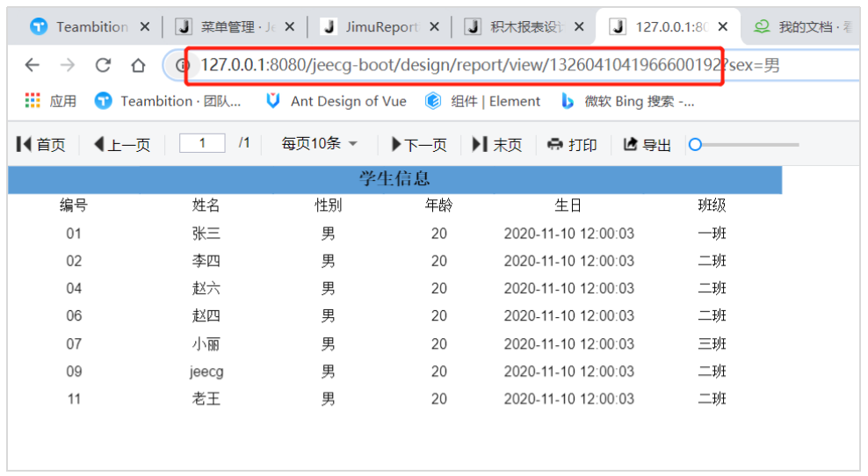
Task: Click the 学生信息 title header
Action: click(394, 179)
